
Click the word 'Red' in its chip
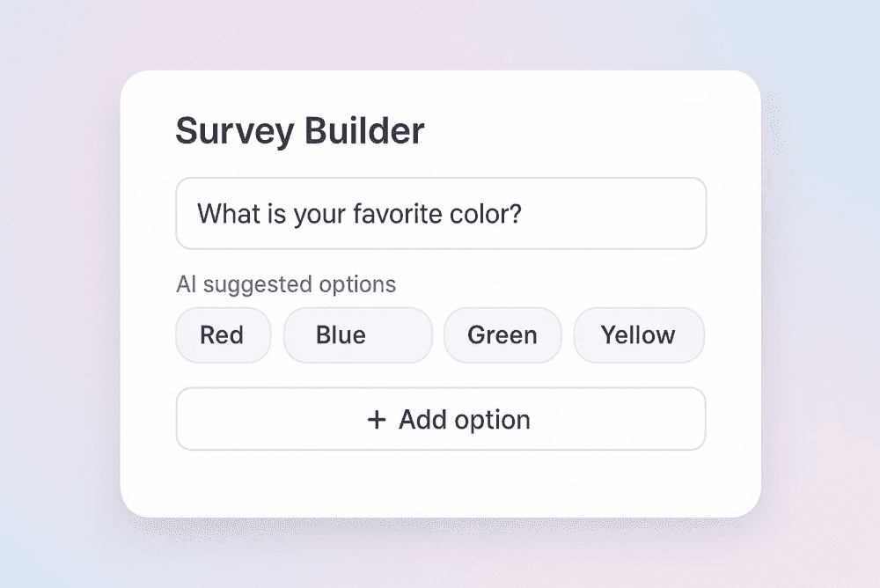point(222,335)
